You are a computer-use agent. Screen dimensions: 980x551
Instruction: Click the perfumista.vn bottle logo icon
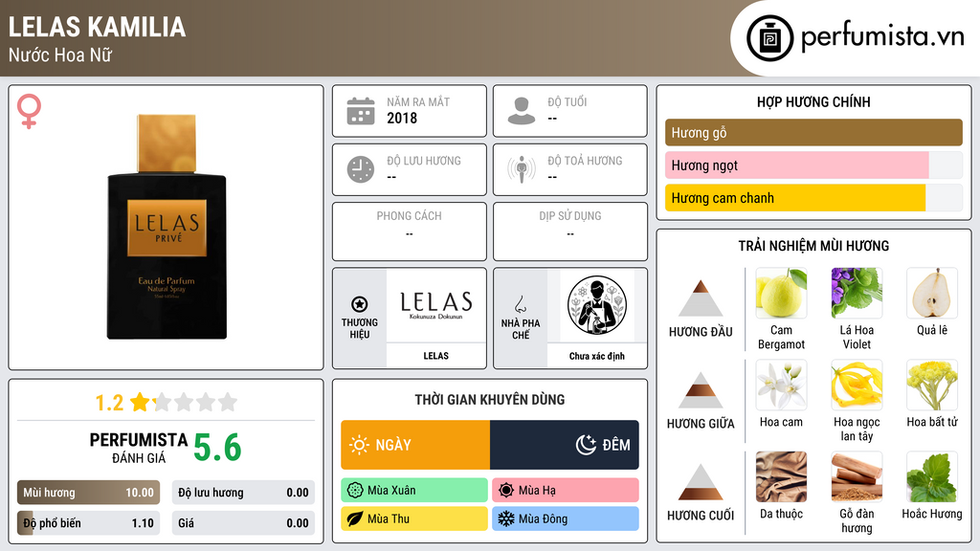(770, 38)
